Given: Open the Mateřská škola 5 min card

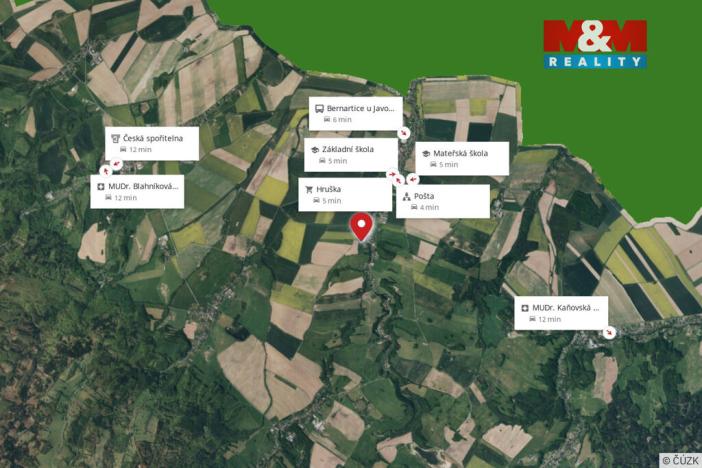Looking at the screenshot, I should coord(462,159).
